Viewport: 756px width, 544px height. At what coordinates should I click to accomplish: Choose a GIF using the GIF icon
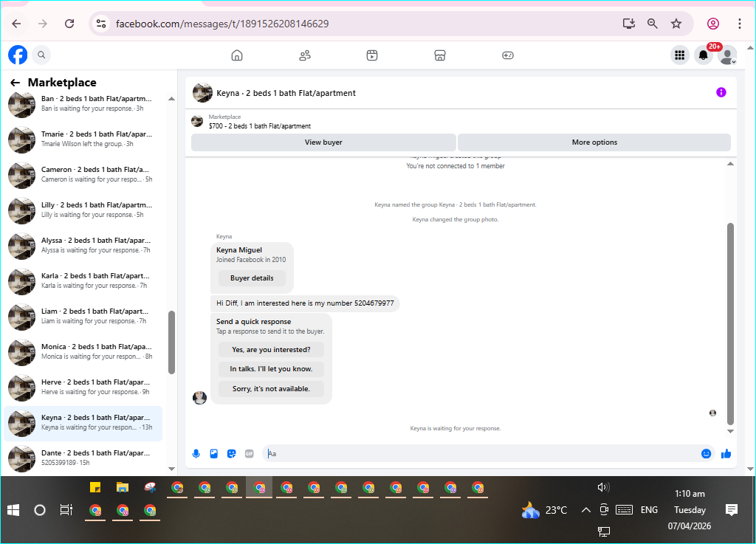click(x=250, y=453)
